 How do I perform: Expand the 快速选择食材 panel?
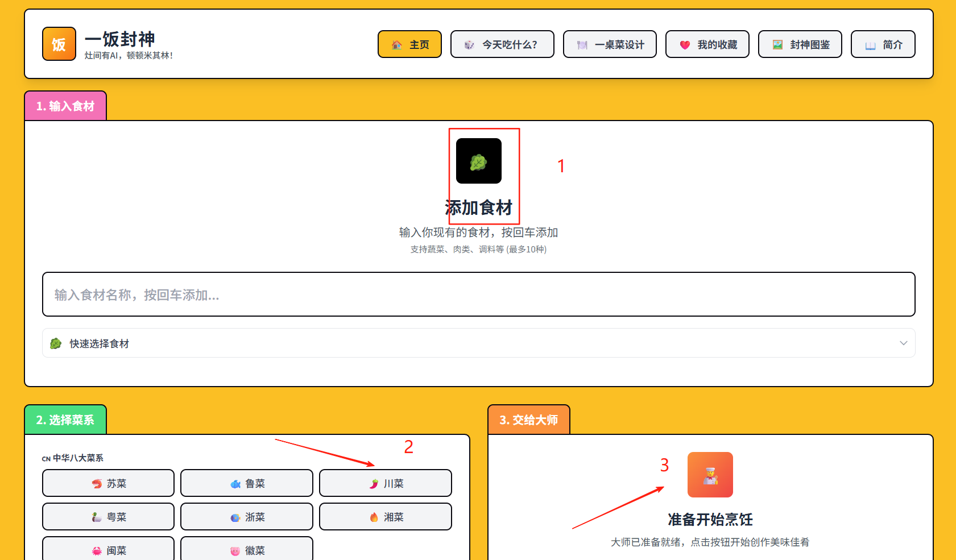pos(478,343)
